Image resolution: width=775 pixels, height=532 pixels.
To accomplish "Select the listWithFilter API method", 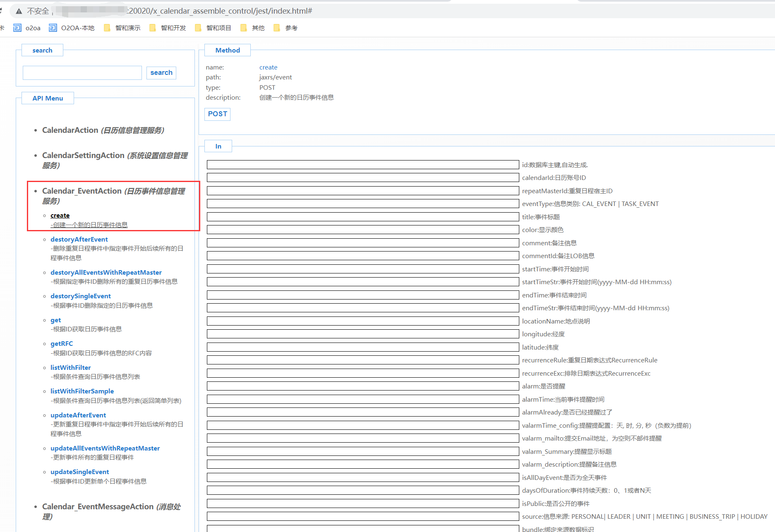I will click(70, 368).
